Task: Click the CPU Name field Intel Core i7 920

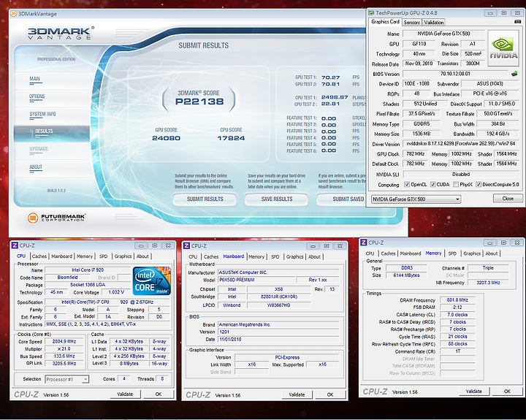Action: (x=88, y=270)
